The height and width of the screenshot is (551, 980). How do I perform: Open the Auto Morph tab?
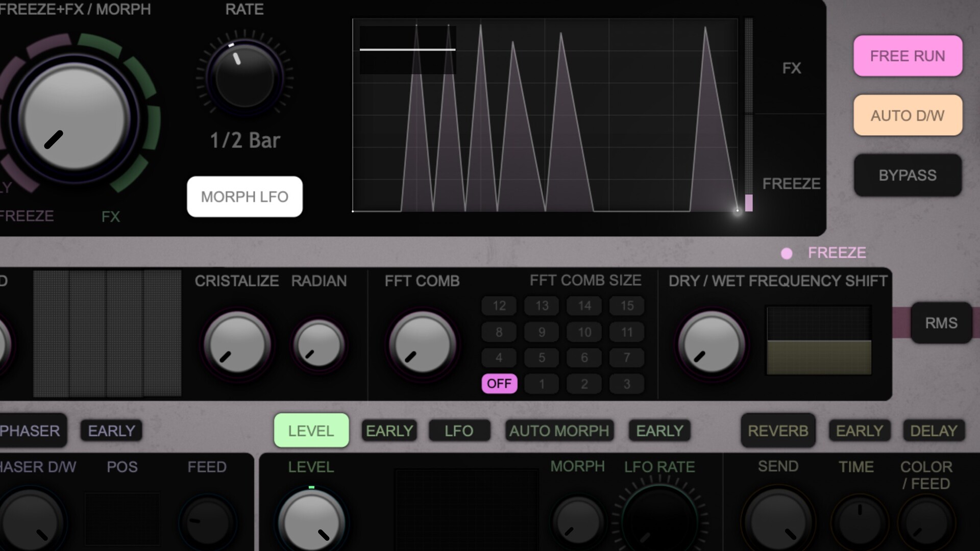point(559,431)
